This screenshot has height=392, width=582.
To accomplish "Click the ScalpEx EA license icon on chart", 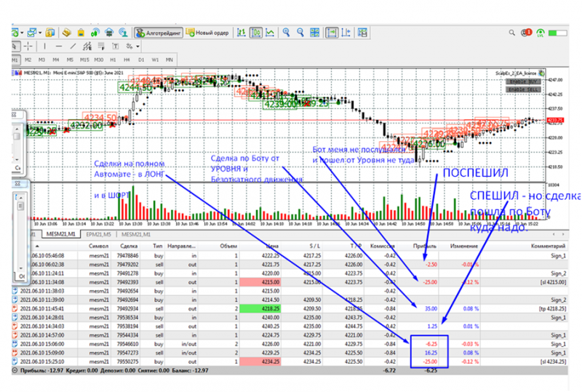I will pos(541,73).
